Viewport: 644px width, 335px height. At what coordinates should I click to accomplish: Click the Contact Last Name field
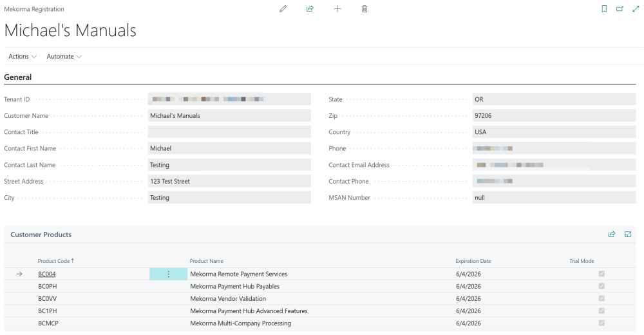point(229,165)
